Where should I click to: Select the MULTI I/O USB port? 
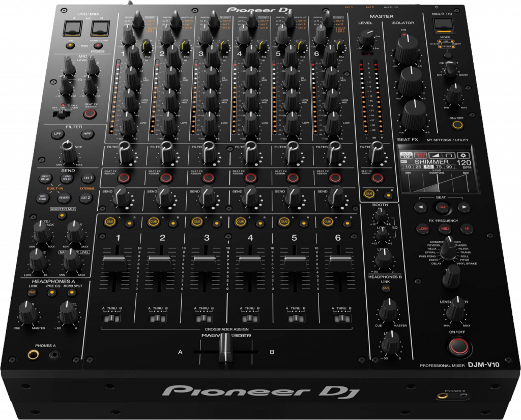pos(443,26)
